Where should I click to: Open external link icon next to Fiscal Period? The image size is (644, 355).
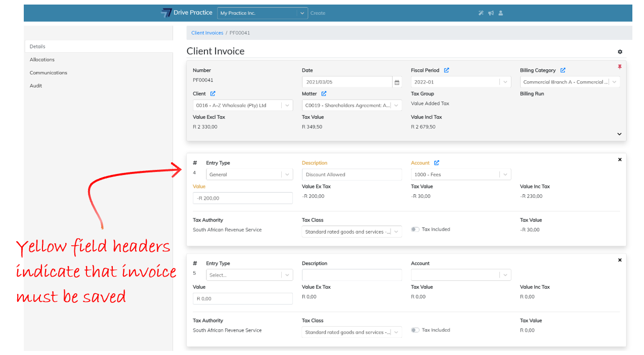(447, 70)
